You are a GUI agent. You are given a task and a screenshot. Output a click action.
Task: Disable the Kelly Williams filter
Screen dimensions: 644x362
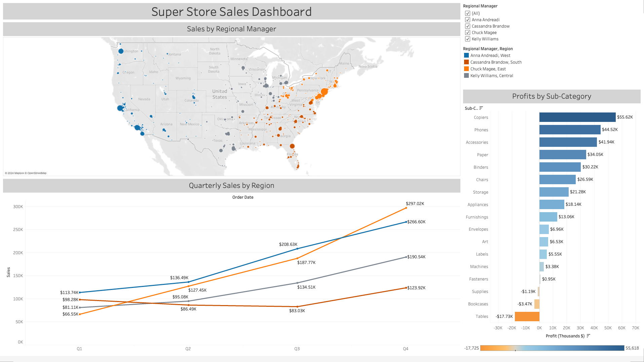[x=467, y=39]
